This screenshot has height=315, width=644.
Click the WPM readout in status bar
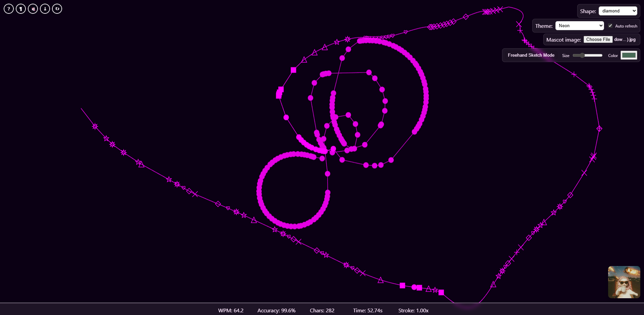click(x=231, y=311)
